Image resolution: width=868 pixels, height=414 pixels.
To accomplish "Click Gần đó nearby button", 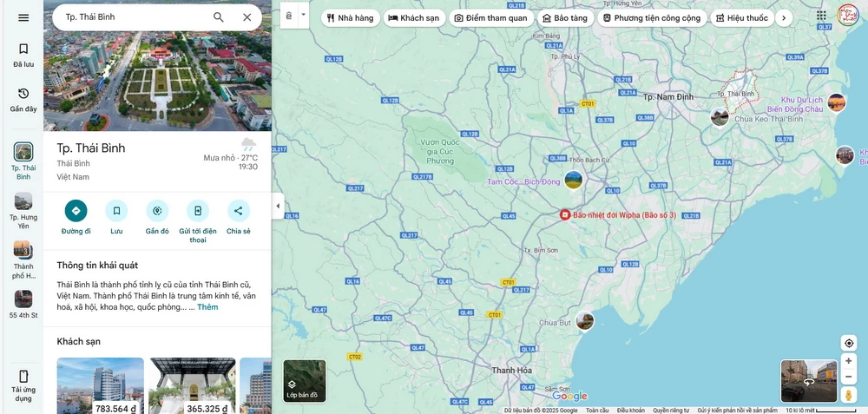I will click(157, 211).
